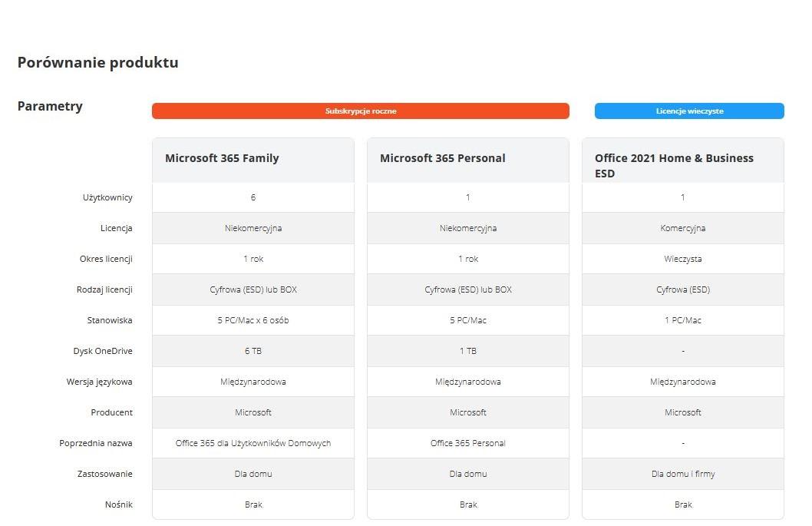Click the Office 365 Personal previous-name cell
Viewport: 812px width, 526px height.
pos(468,443)
